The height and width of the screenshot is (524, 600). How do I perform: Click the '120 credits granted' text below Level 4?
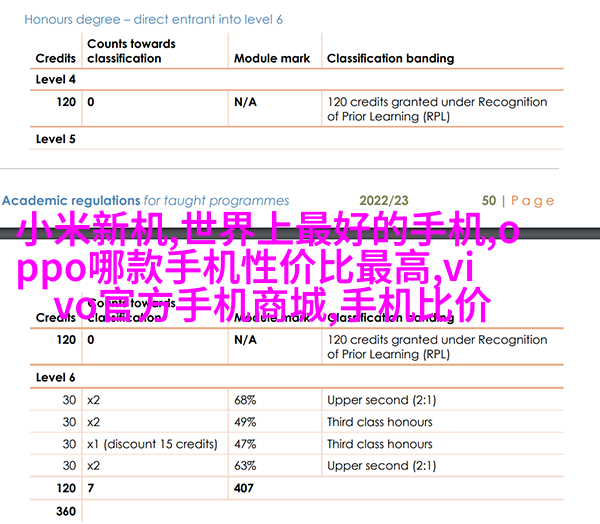click(x=437, y=109)
